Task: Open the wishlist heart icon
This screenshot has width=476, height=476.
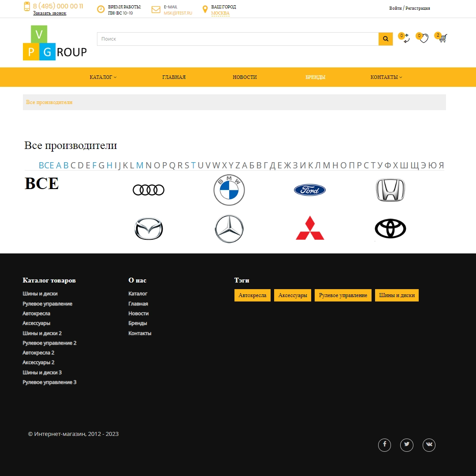Action: click(423, 39)
